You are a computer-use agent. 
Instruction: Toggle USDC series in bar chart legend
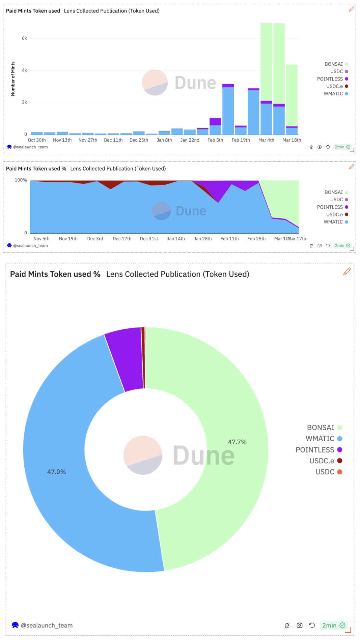point(339,71)
